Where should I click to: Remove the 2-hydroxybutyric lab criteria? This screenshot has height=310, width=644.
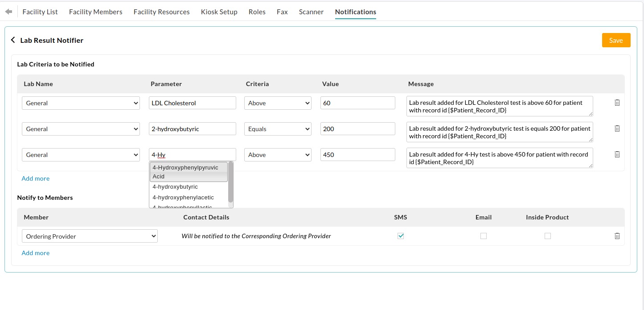click(x=617, y=128)
